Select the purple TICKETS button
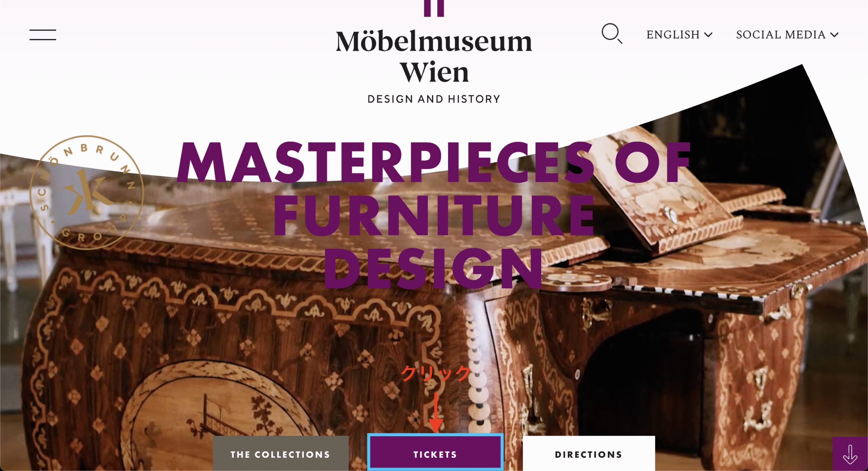The image size is (868, 471). (x=435, y=453)
